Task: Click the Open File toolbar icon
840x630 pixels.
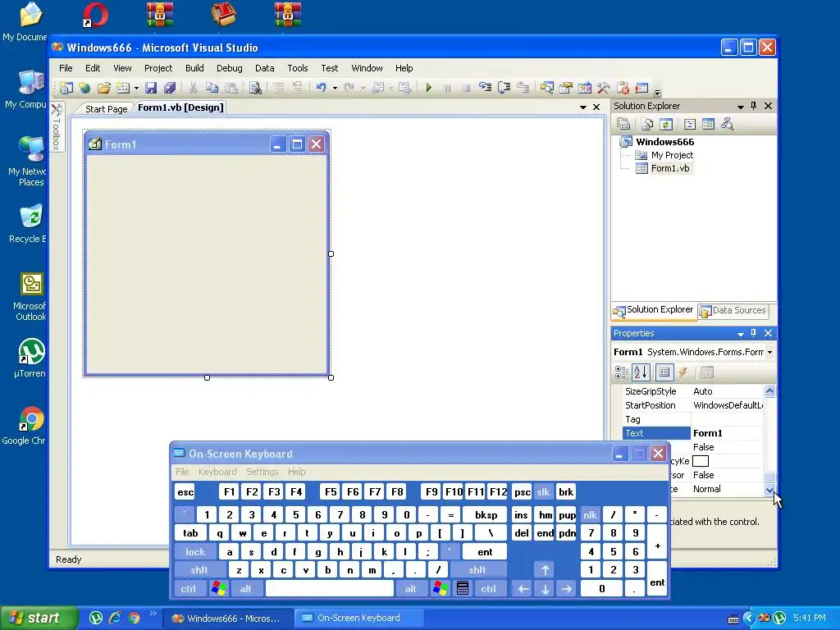Action: coord(104,88)
